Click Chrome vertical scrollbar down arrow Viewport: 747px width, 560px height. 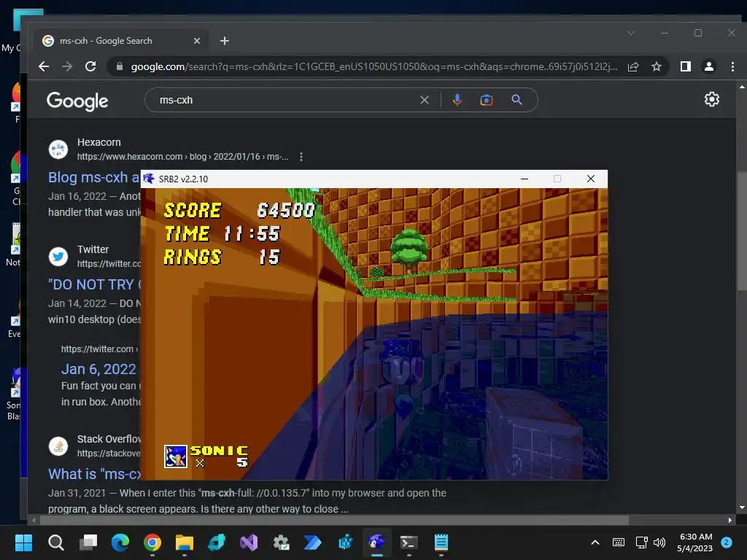tap(742, 507)
